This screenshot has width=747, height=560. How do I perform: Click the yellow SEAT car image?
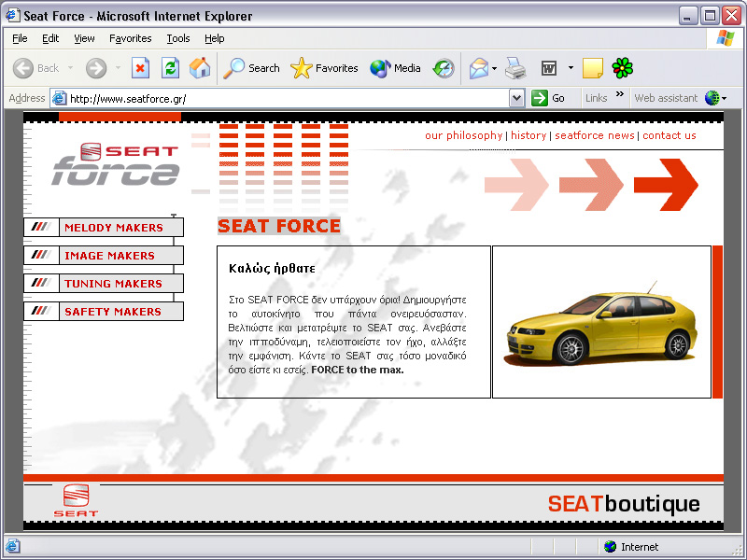(x=600, y=325)
